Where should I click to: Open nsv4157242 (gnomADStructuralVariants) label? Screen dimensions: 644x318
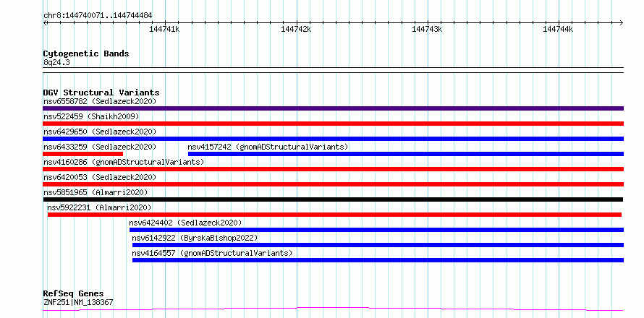(x=268, y=147)
